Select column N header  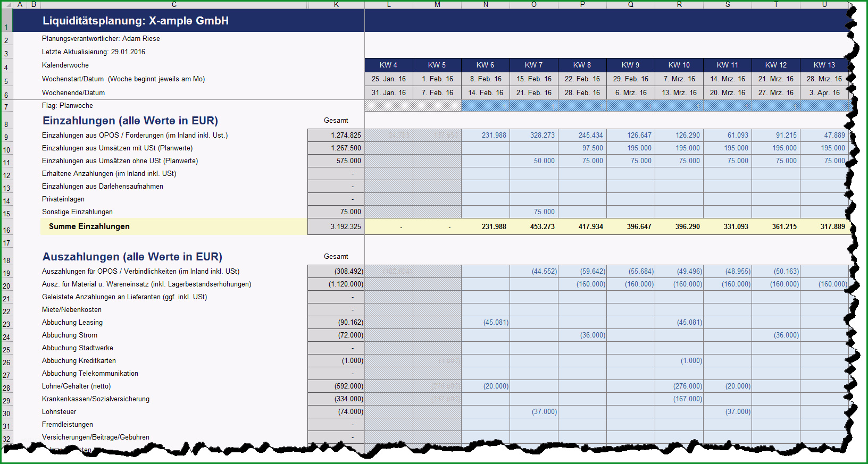[486, 4]
